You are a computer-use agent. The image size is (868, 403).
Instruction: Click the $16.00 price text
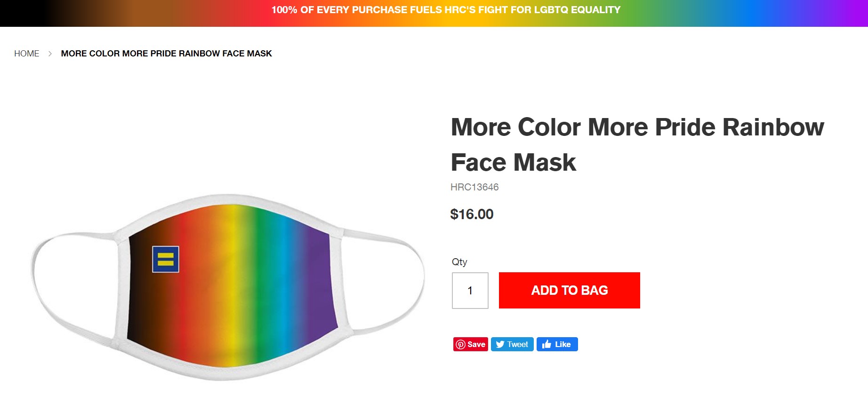pos(472,214)
